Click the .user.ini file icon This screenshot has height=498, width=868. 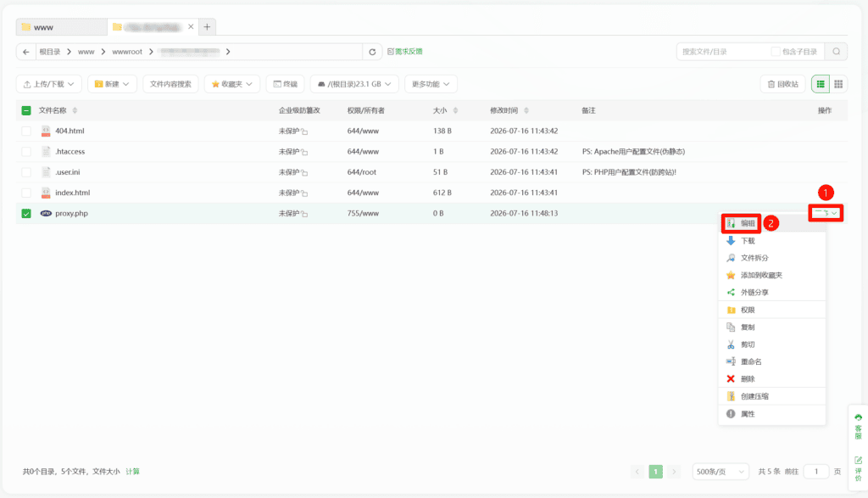pyautogui.click(x=46, y=172)
